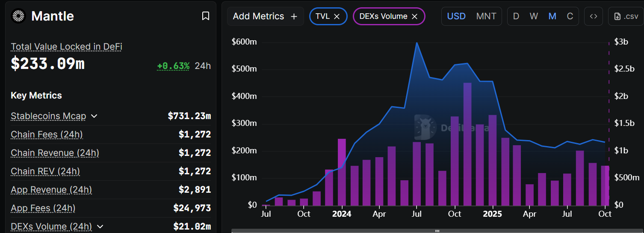644x233 pixels.
Task: Click the tallest purple bar near Oct 2024
Action: (x=467, y=143)
